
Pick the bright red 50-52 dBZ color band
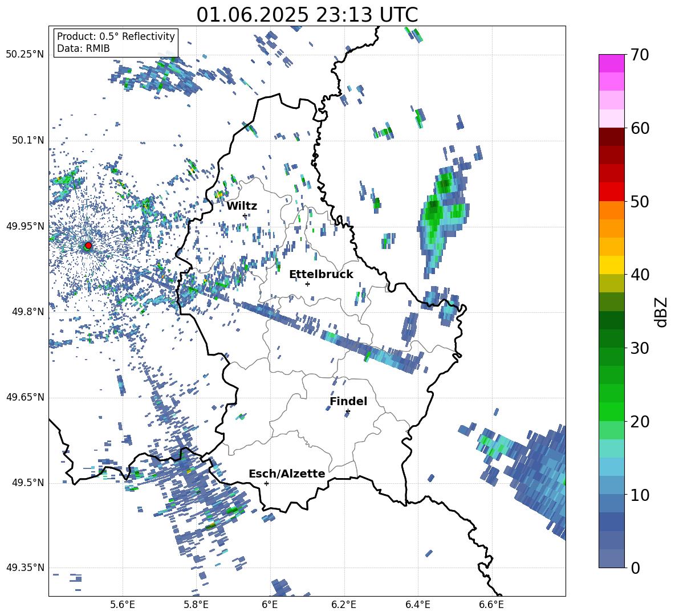coord(611,192)
